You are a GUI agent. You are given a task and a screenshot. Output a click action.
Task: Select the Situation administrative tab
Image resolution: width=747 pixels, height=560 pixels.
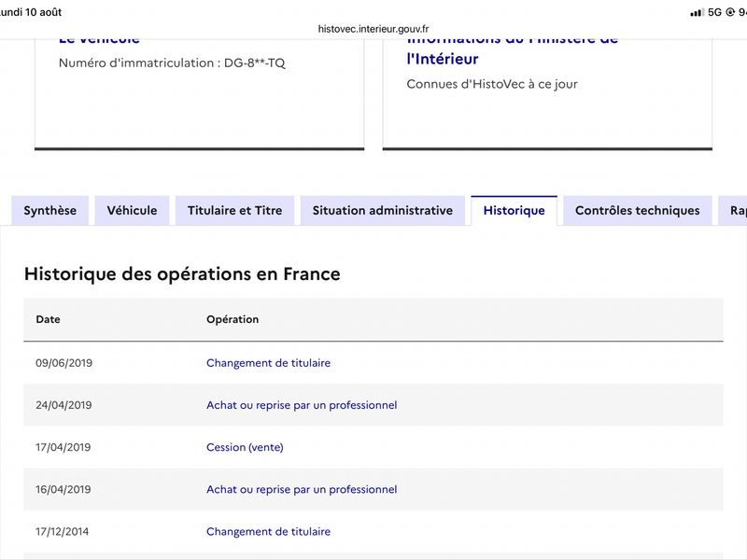383,211
